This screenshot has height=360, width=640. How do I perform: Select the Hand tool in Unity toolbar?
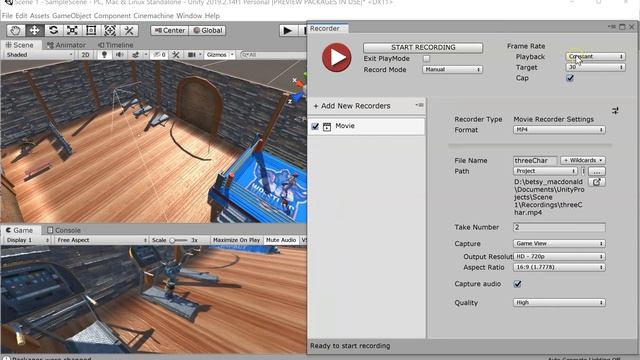click(16, 31)
